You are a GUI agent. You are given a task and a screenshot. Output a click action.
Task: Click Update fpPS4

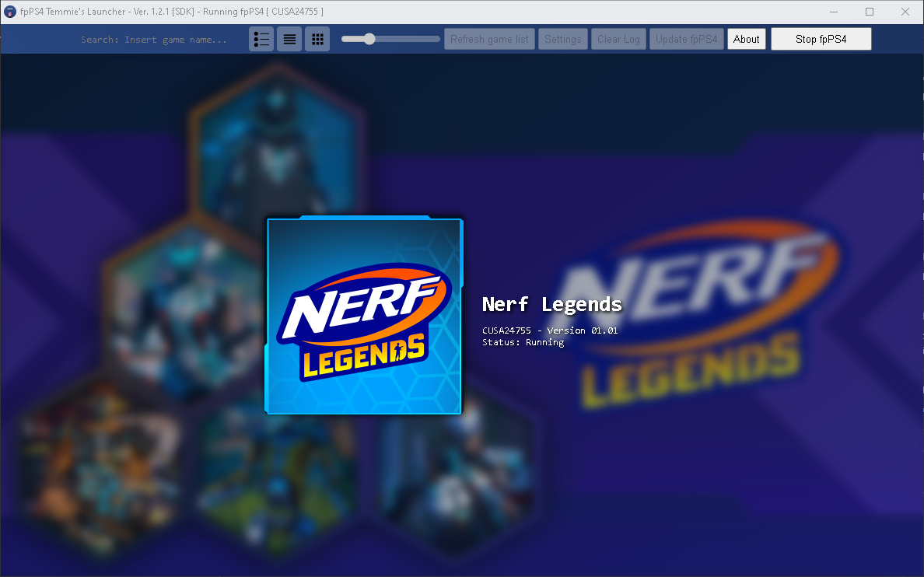tap(686, 38)
